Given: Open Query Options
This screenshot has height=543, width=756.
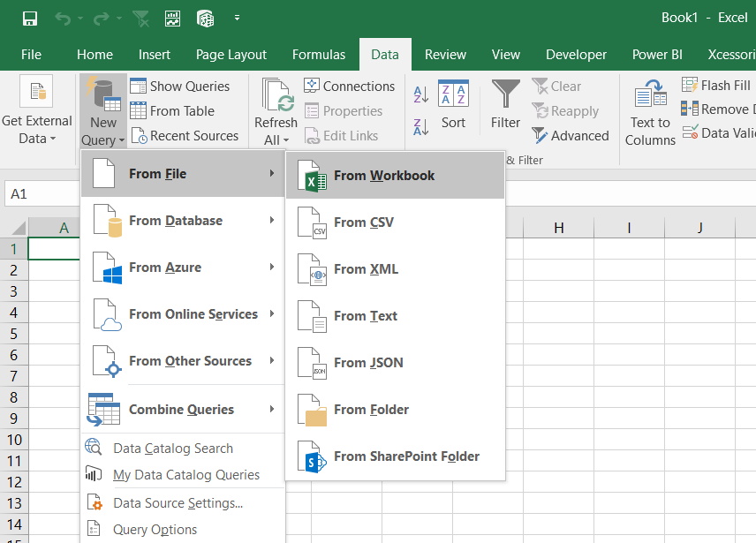Looking at the screenshot, I should click(183, 530).
